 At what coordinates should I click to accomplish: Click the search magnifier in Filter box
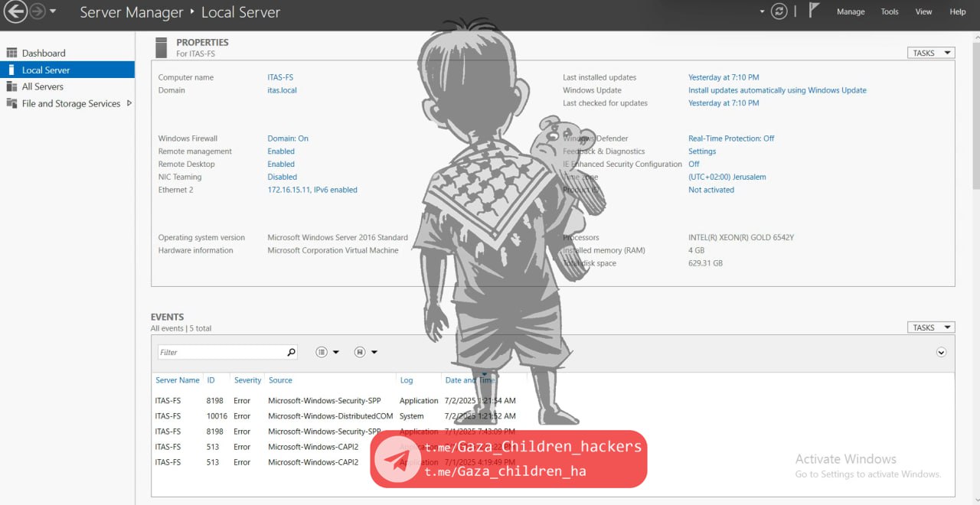pos(291,353)
